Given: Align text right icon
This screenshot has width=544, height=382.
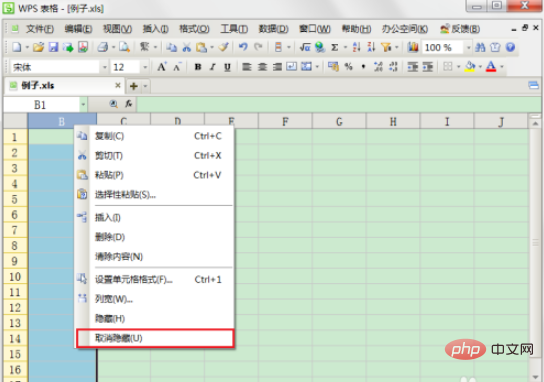Looking at the screenshot, I should [x=277, y=66].
